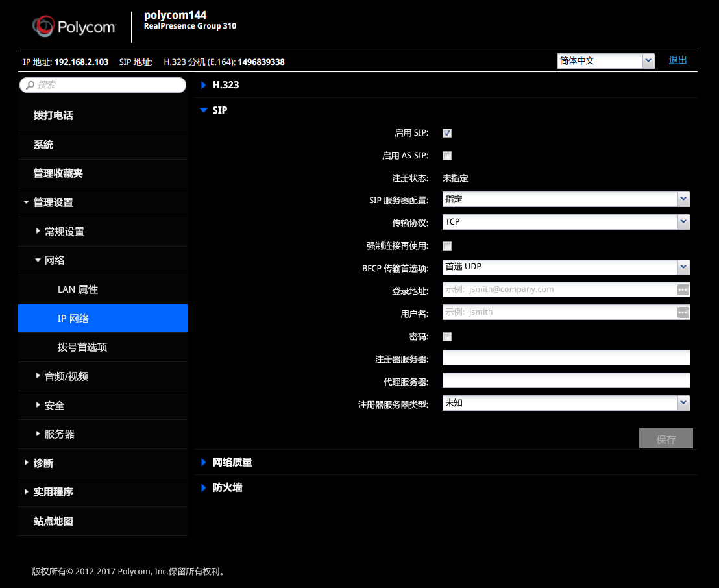This screenshot has height=588, width=719.
Task: Click the 注册器服务器 input field
Action: [x=566, y=358]
